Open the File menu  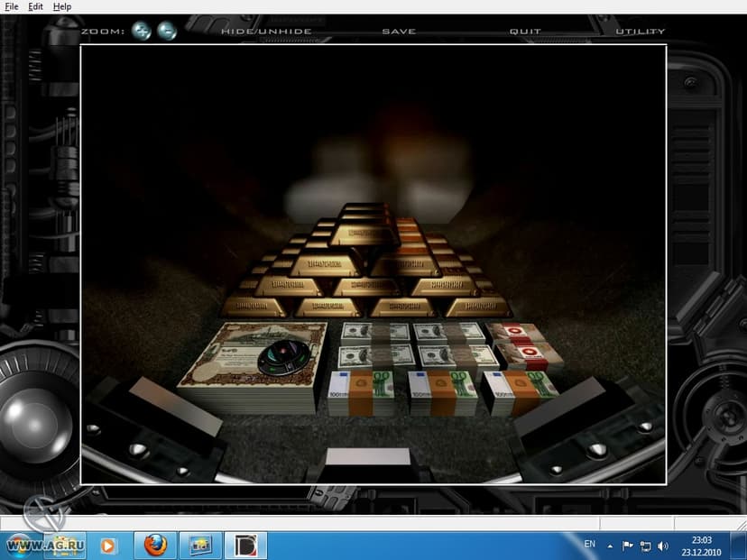click(12, 6)
